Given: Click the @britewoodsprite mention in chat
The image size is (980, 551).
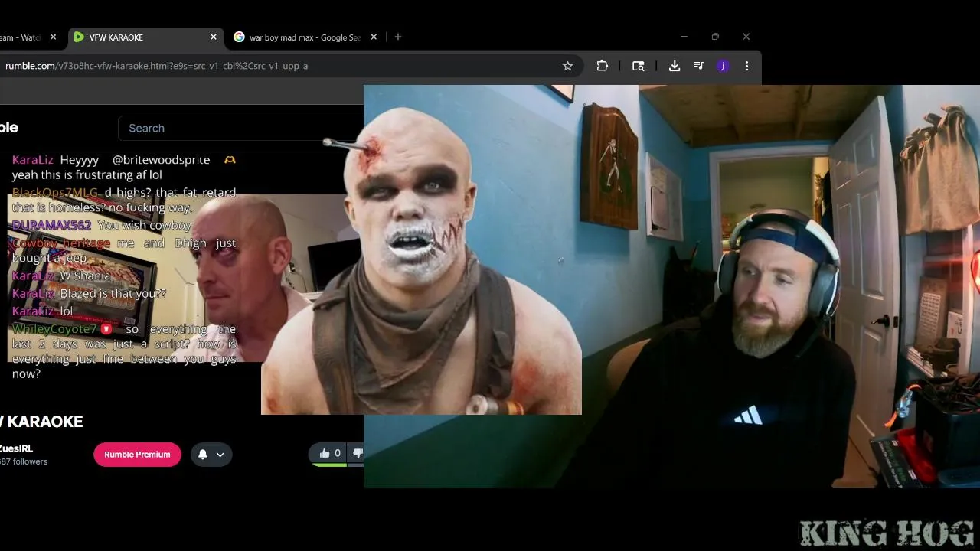Looking at the screenshot, I should tap(161, 160).
